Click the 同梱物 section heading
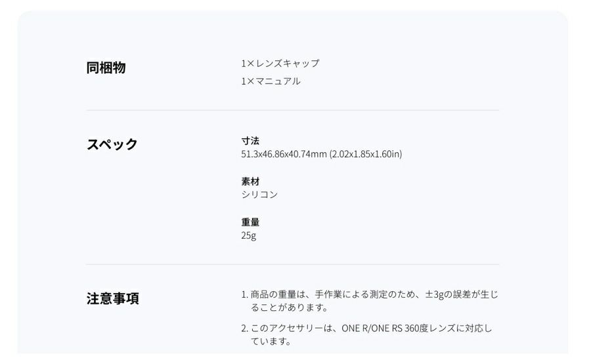This screenshot has height=364, width=591. 106,68
